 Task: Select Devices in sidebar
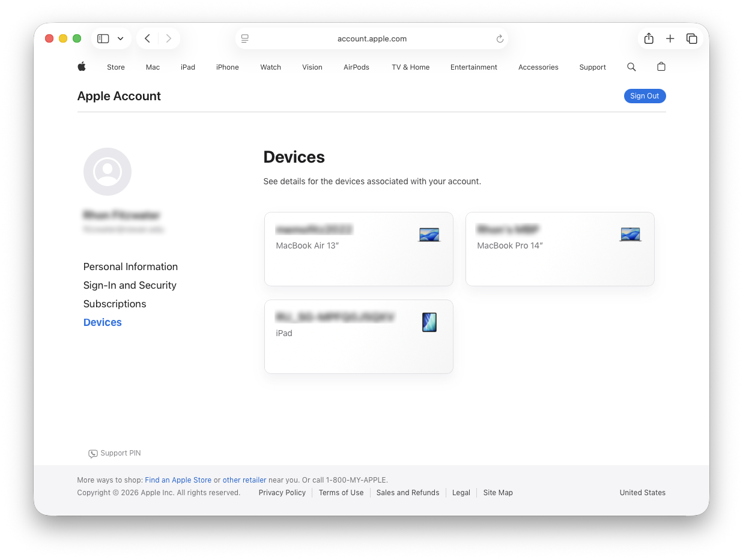(103, 322)
